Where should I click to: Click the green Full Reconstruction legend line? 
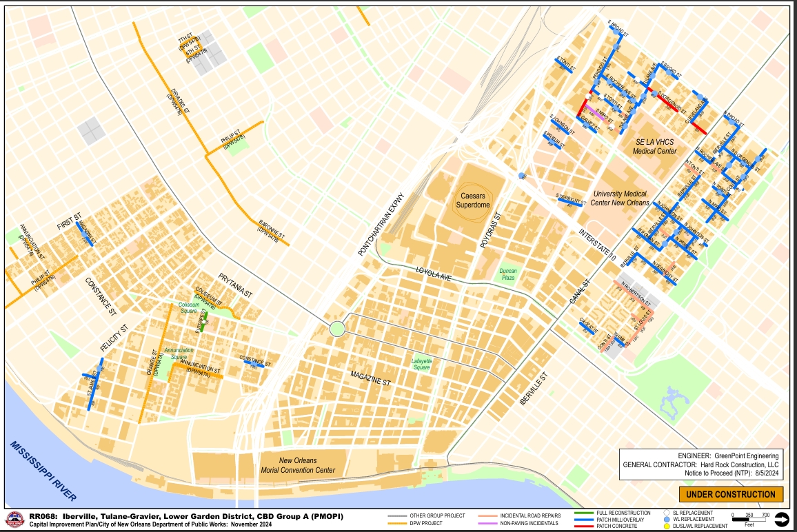tap(583, 513)
